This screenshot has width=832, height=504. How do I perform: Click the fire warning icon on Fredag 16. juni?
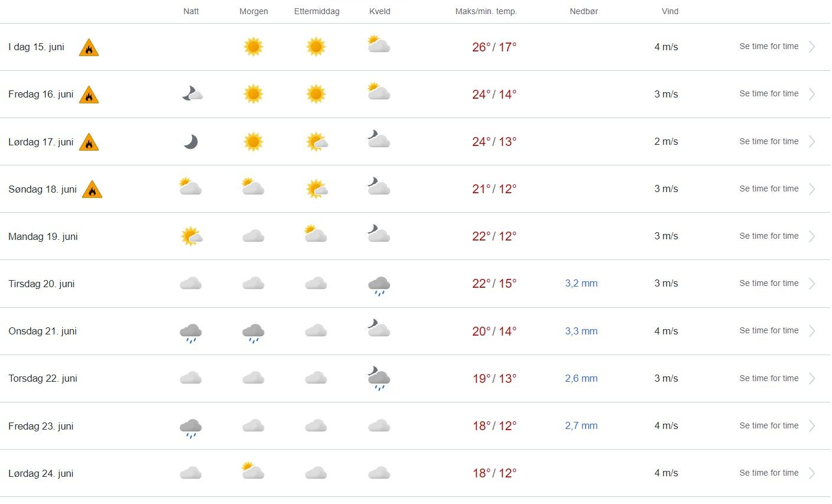coord(89,95)
